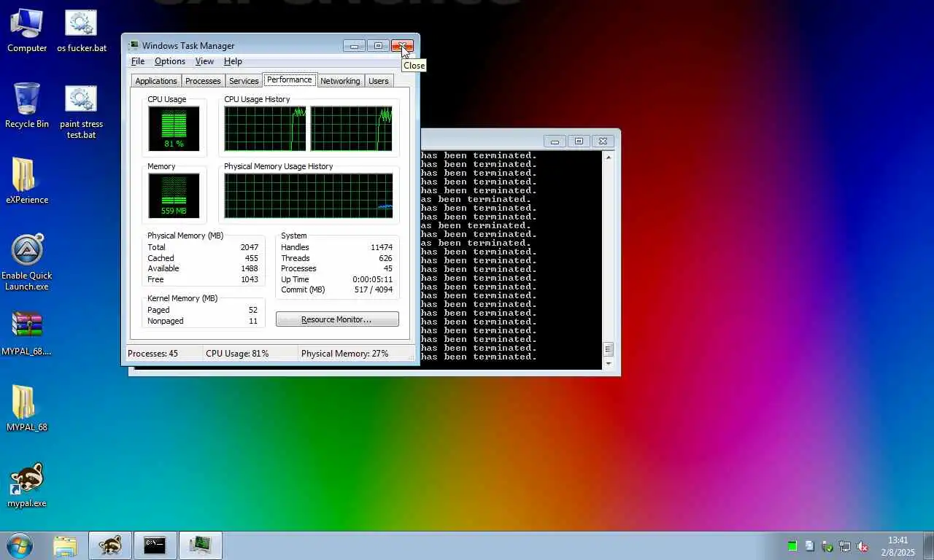
Task: Open the network tray icon
Action: point(845,546)
